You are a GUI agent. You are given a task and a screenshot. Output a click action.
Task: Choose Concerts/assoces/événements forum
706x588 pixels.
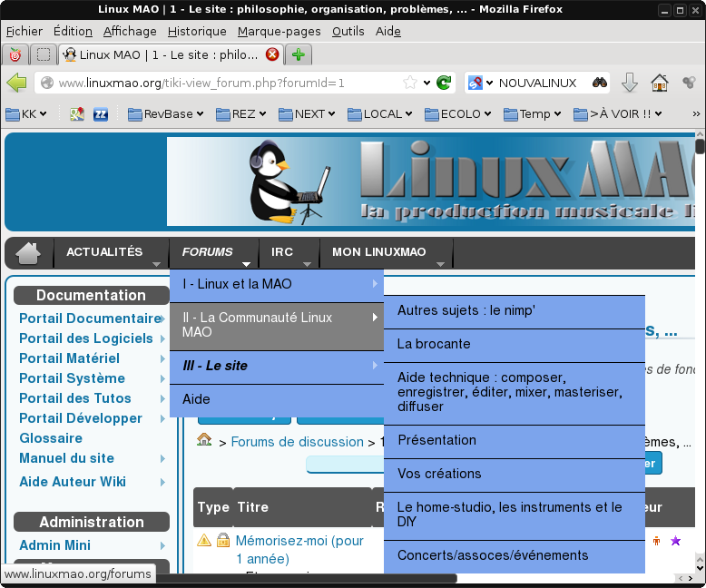515,556
